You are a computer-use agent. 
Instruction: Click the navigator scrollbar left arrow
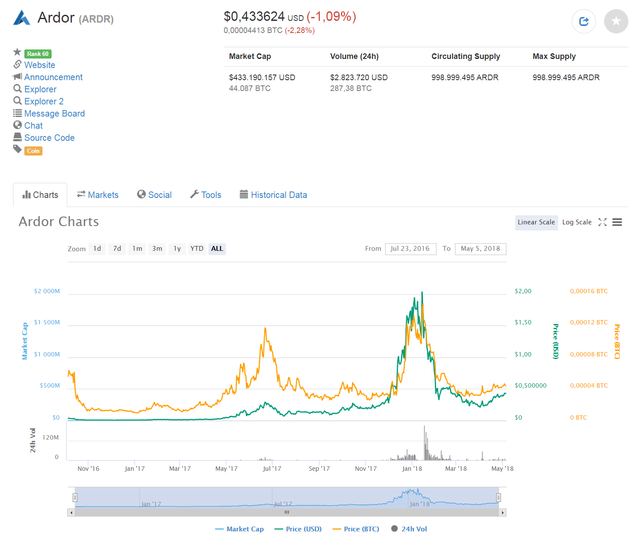(x=71, y=512)
